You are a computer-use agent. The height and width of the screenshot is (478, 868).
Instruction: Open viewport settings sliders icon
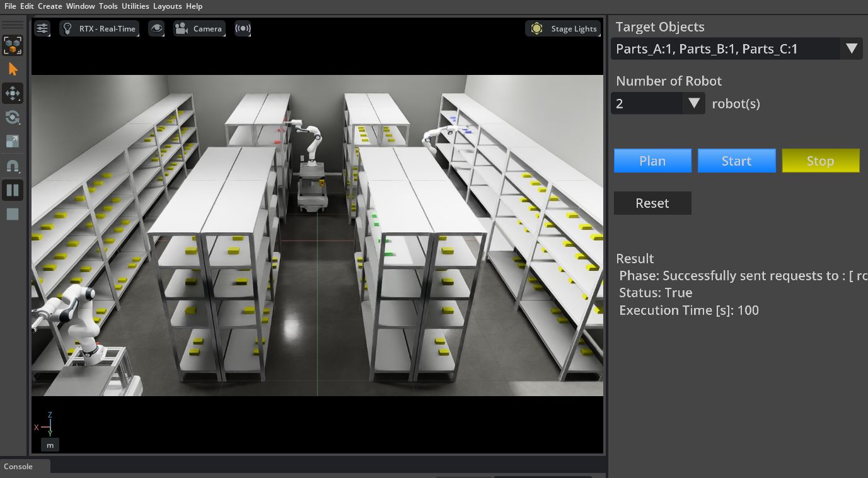coord(42,28)
